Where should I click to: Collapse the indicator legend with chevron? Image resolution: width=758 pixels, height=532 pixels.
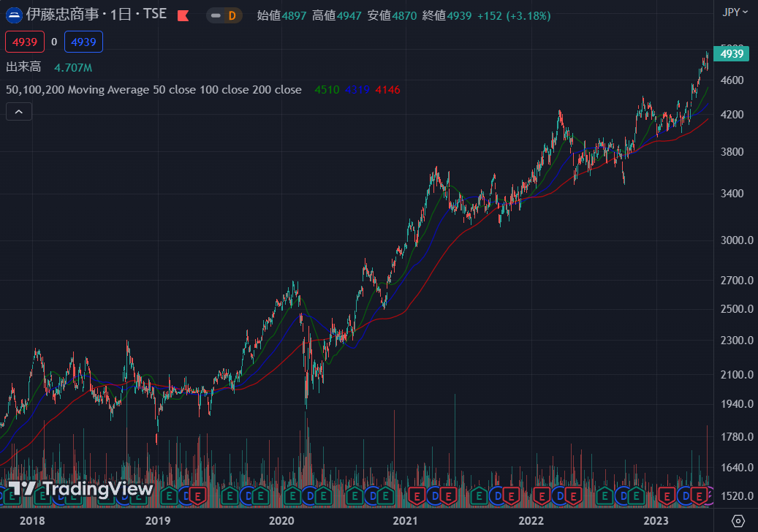(19, 112)
